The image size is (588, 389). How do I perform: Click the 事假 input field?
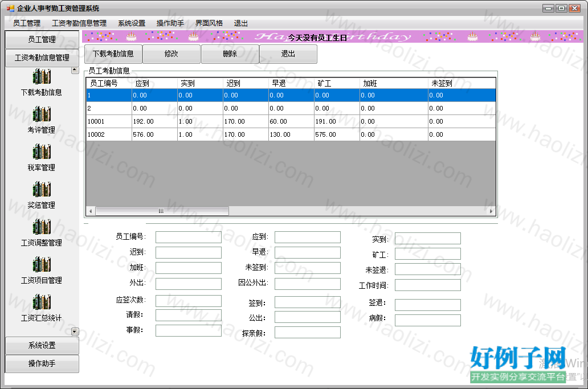tap(188, 330)
